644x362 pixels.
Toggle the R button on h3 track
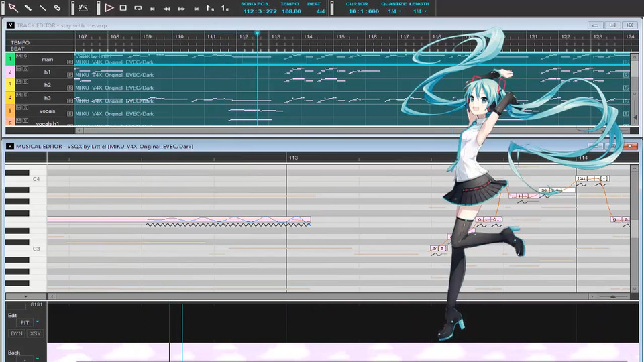click(70, 101)
